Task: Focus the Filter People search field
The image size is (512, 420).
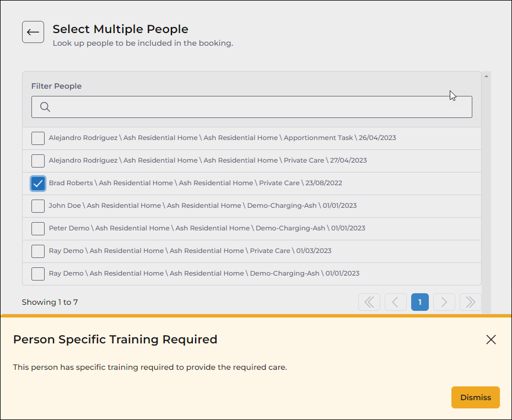Action: [x=252, y=107]
